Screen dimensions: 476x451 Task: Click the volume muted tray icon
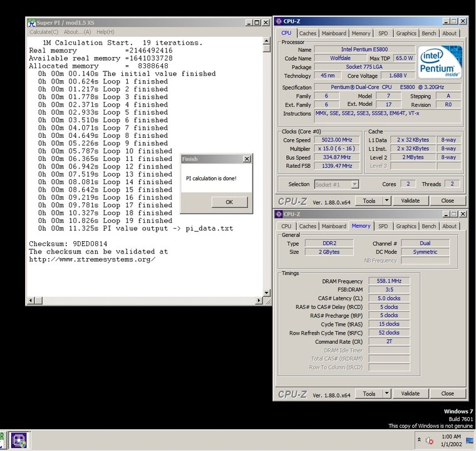430,440
